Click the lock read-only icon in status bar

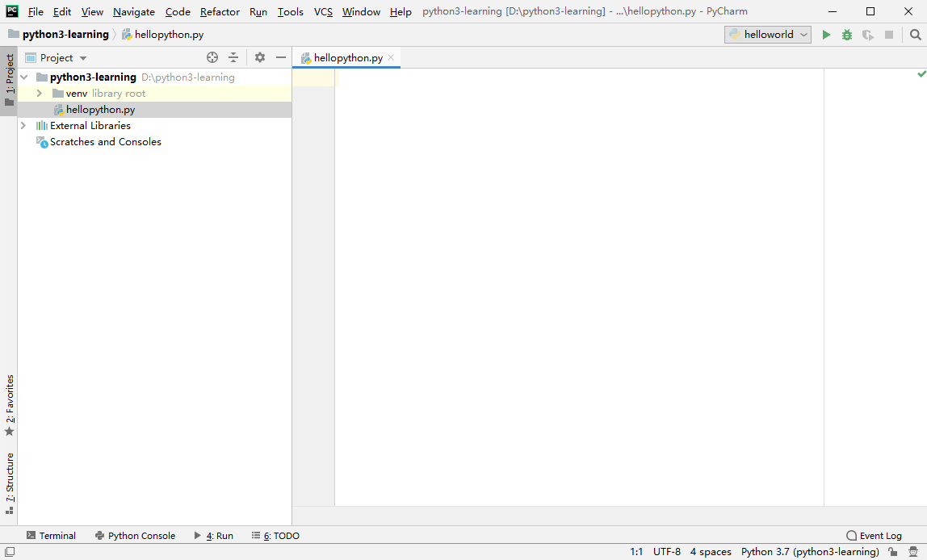(893, 552)
